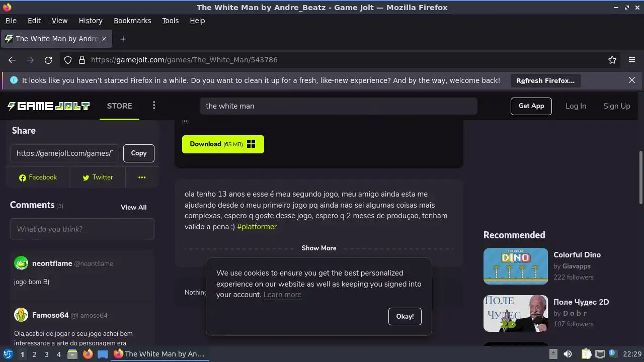
Task: Click the share URL text field
Action: [64, 153]
